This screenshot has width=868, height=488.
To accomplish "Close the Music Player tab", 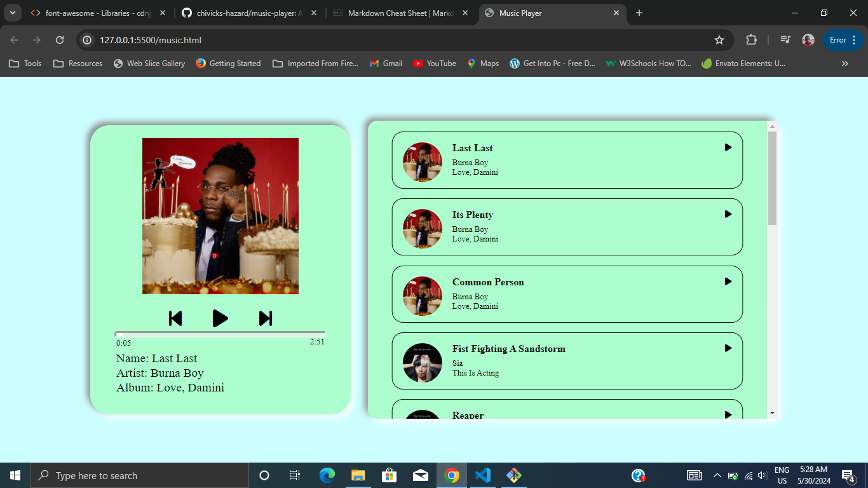I will pos(616,13).
